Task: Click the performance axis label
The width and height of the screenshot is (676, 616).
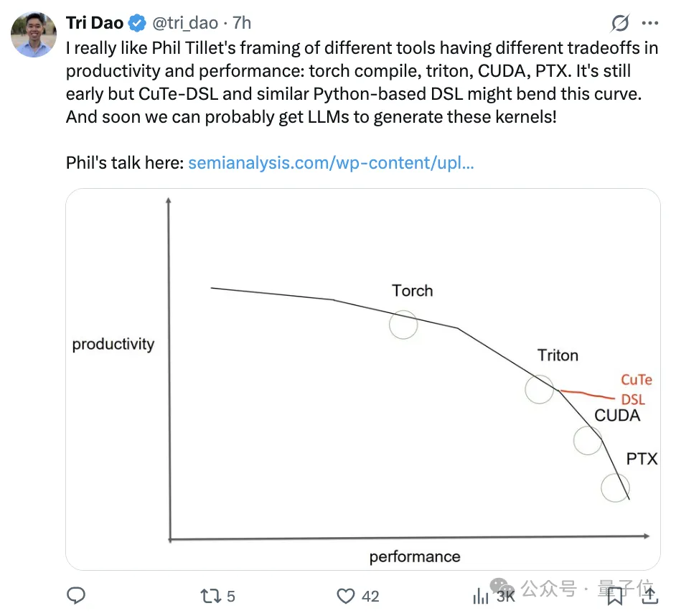Action: click(415, 556)
